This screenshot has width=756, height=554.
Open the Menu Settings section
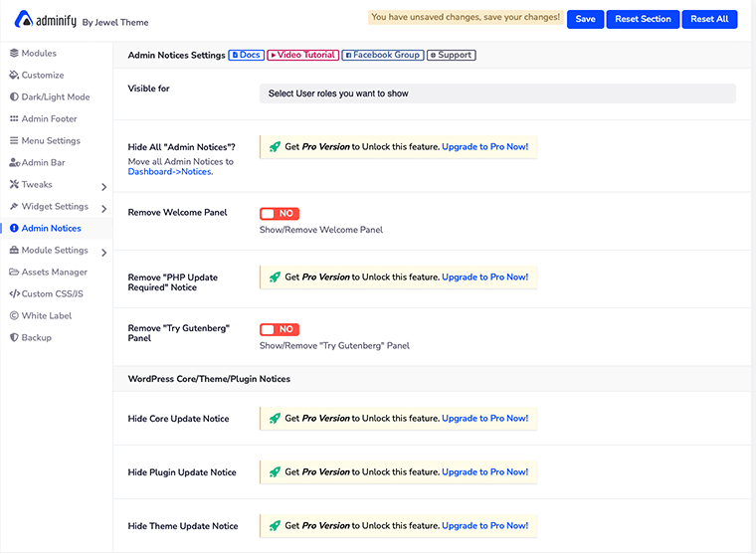coord(51,140)
